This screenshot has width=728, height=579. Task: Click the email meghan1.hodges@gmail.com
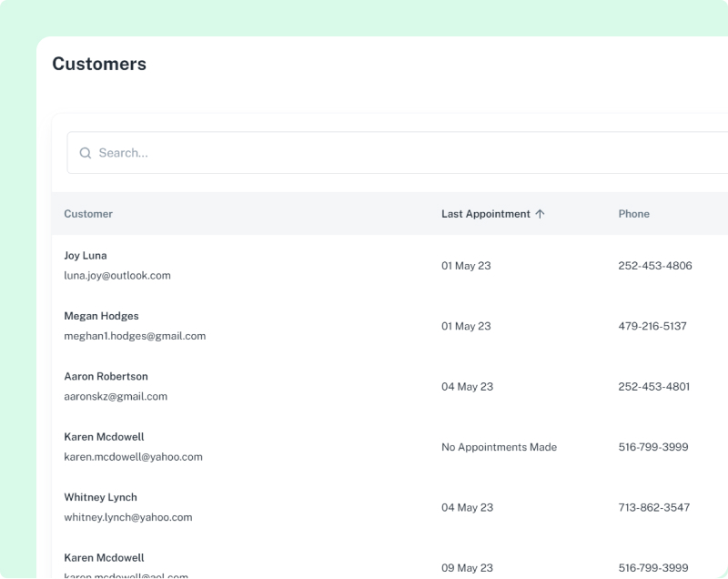(x=134, y=335)
